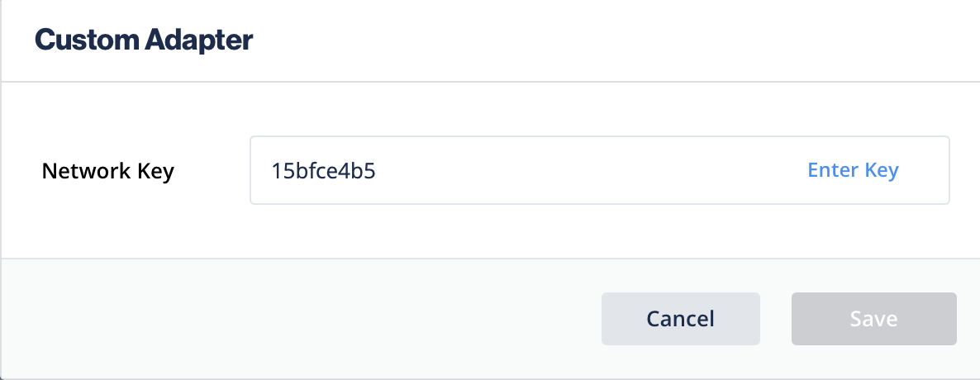Click the key value 15bfce4b5
The height and width of the screenshot is (380, 980).
click(324, 171)
